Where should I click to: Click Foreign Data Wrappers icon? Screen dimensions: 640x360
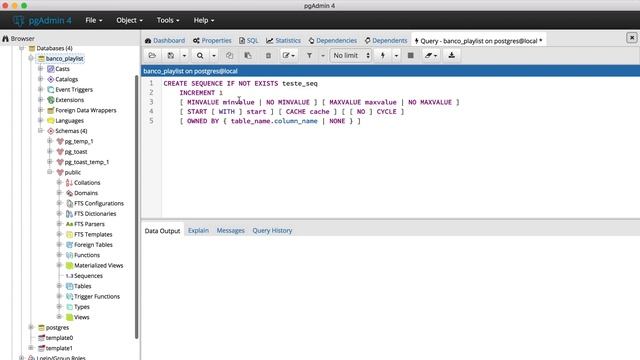(51, 110)
